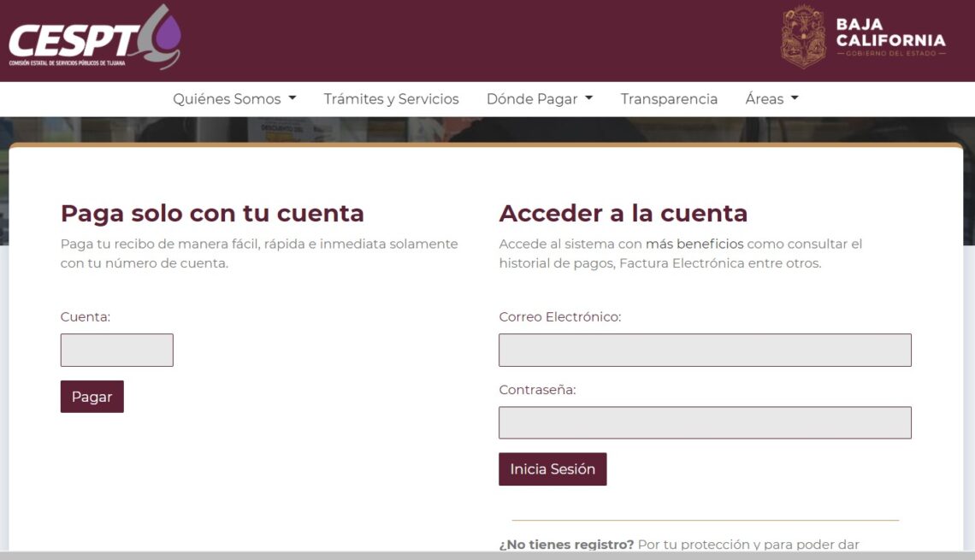Screen dimensions: 975x560
Task: Click the Baja California Gobierno del Estado text
Action: pos(890,38)
